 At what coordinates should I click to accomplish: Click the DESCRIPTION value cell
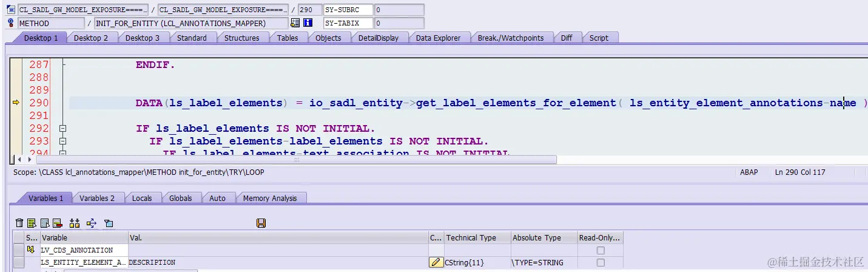(278, 263)
